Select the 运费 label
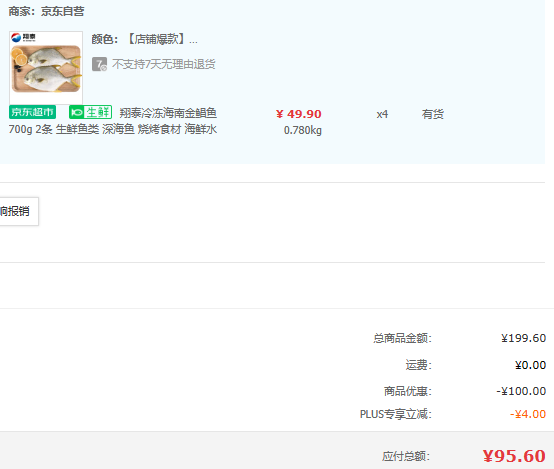The height and width of the screenshot is (469, 554). 418,365
